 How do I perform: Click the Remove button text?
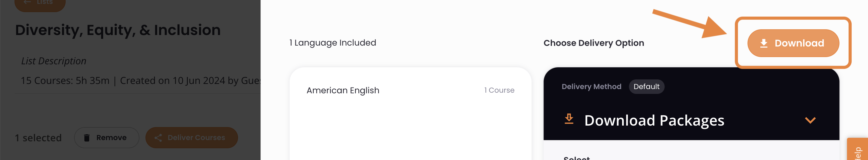(x=111, y=138)
